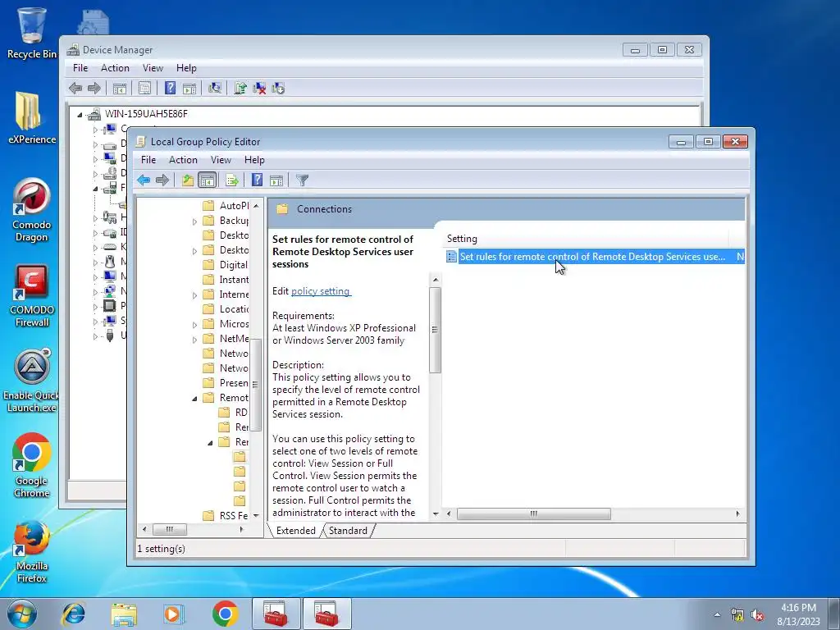Open Enable Quick Launch.exe desktop icon

click(x=32, y=381)
